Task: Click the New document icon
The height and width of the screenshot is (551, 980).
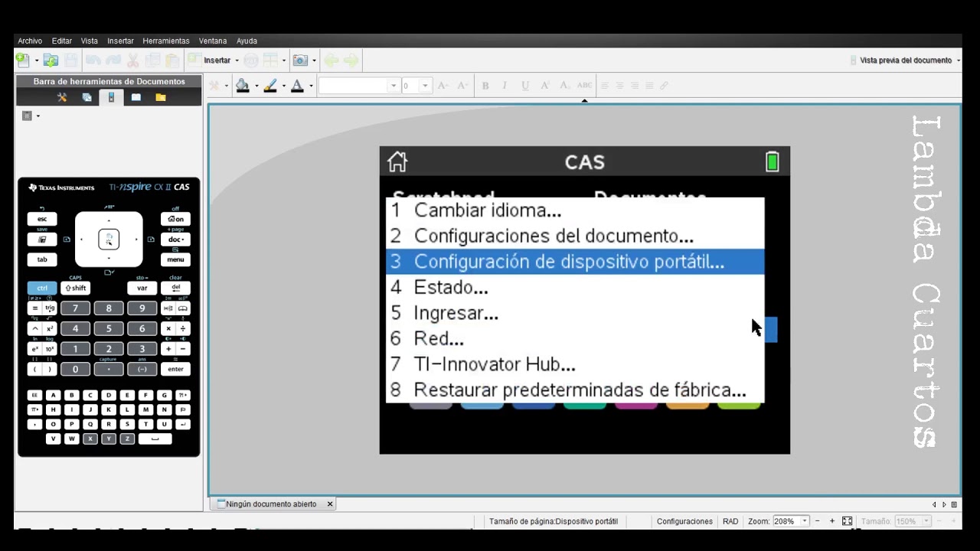Action: [x=23, y=60]
